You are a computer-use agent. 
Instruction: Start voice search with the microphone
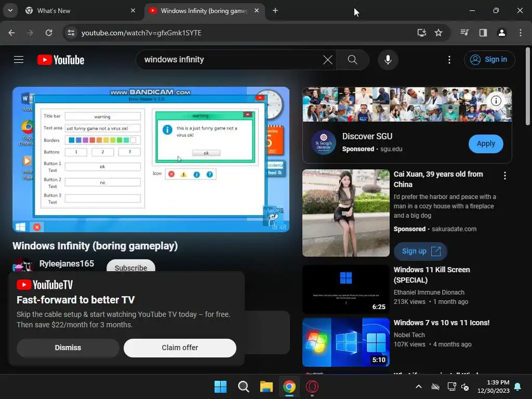[x=388, y=60]
